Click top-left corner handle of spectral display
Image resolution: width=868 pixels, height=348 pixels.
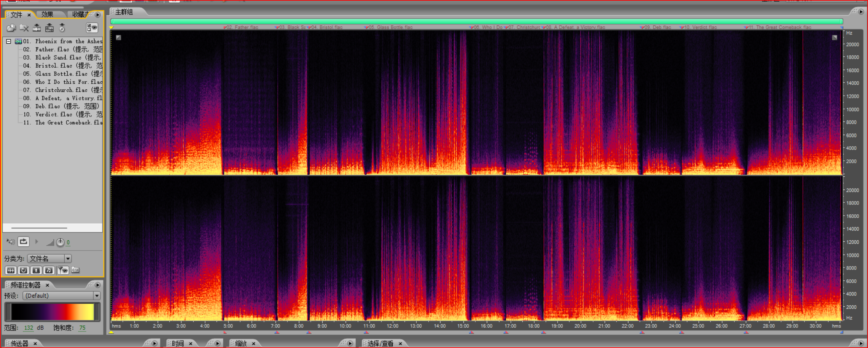(x=118, y=38)
